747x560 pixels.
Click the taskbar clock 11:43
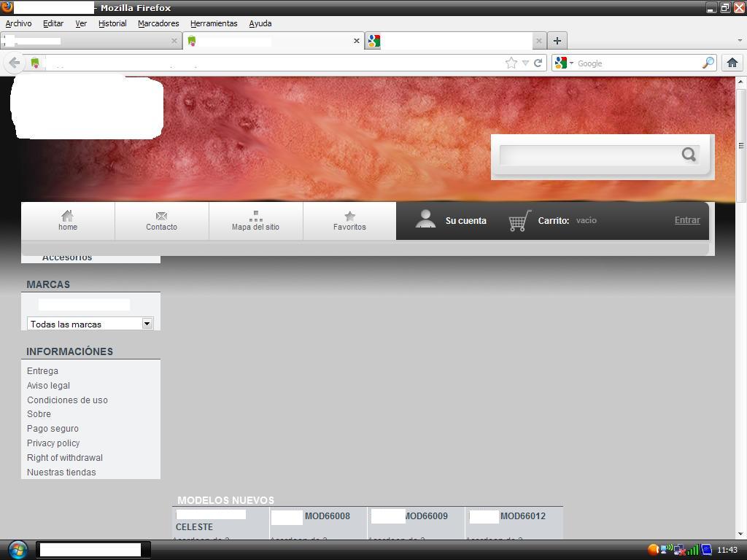click(727, 550)
